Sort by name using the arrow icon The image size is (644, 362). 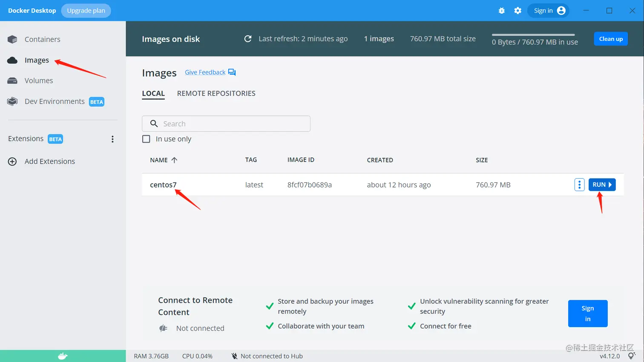pos(174,160)
